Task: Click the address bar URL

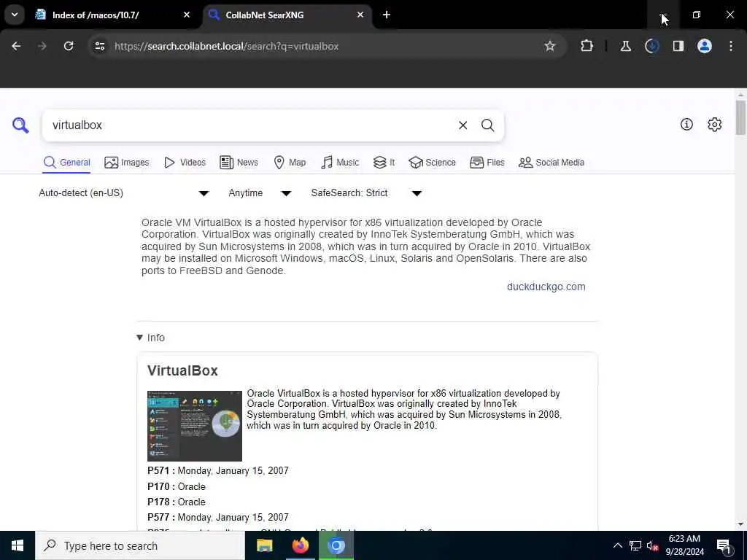Action: point(227,46)
